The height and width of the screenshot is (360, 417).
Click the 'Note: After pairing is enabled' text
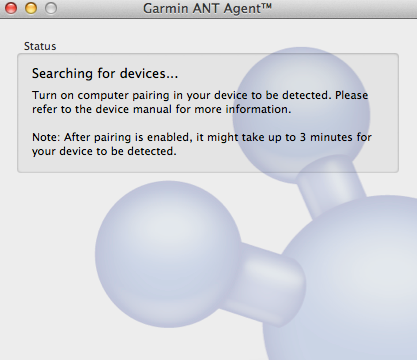202,144
